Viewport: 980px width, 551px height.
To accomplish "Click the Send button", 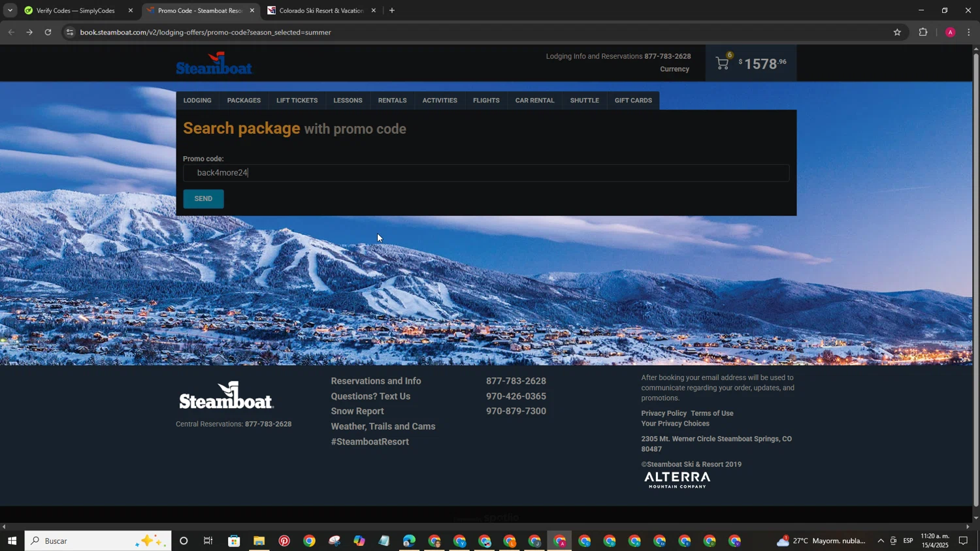I will click(x=203, y=198).
